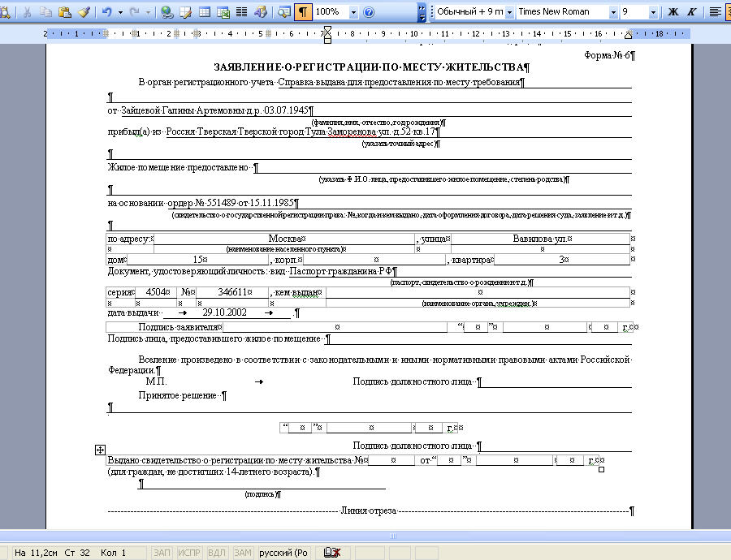Screen dimensions: 731x560
Task: Open the Drawing toolbar icon
Action: 260,12
